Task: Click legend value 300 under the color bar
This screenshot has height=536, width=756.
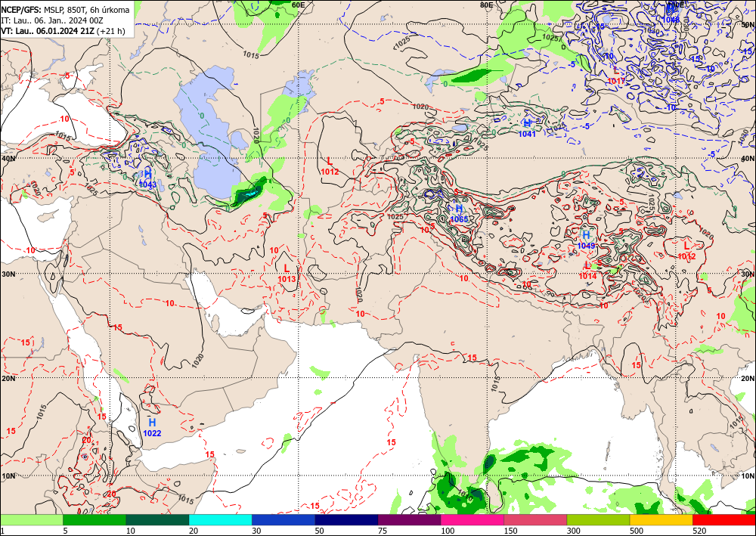Action: 573,531
